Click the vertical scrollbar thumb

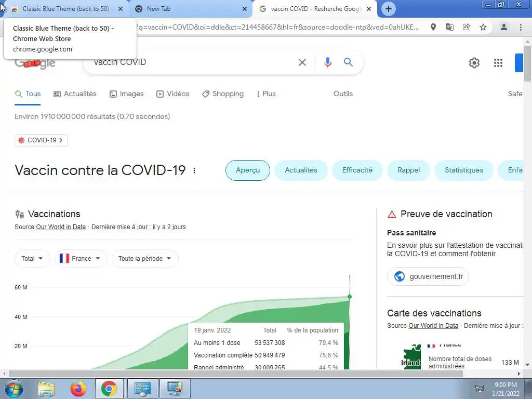click(527, 63)
